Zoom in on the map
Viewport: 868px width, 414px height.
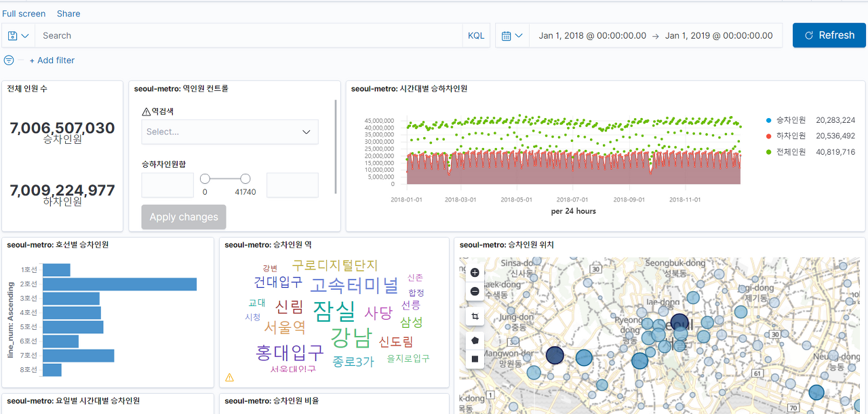(x=475, y=272)
